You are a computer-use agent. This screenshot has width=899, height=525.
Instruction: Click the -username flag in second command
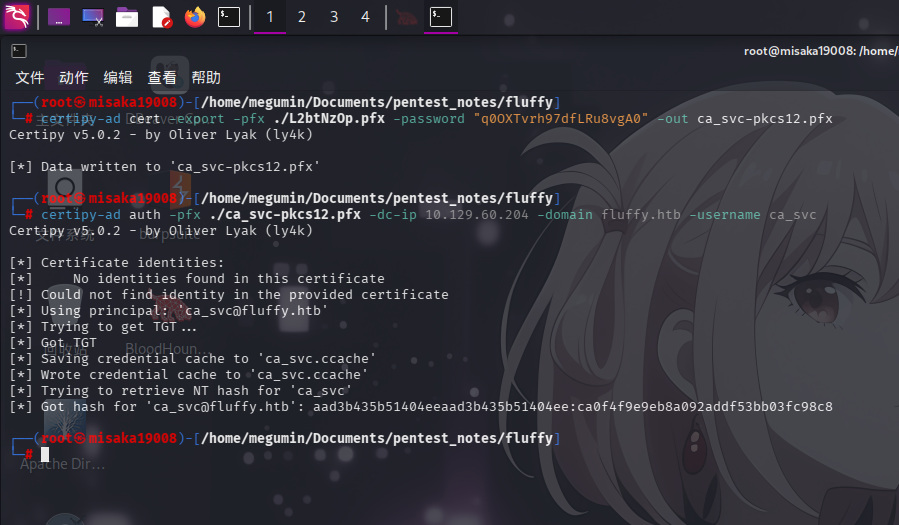pos(725,215)
